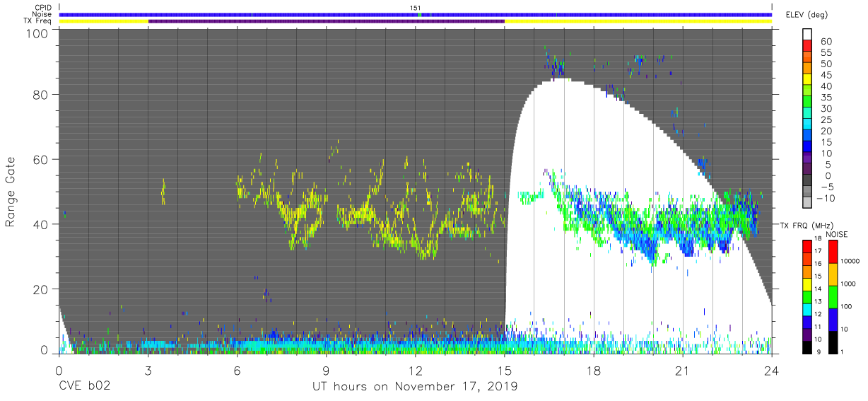
Task: Click 'UT hours on November 17, 2019' title
Action: 415,387
